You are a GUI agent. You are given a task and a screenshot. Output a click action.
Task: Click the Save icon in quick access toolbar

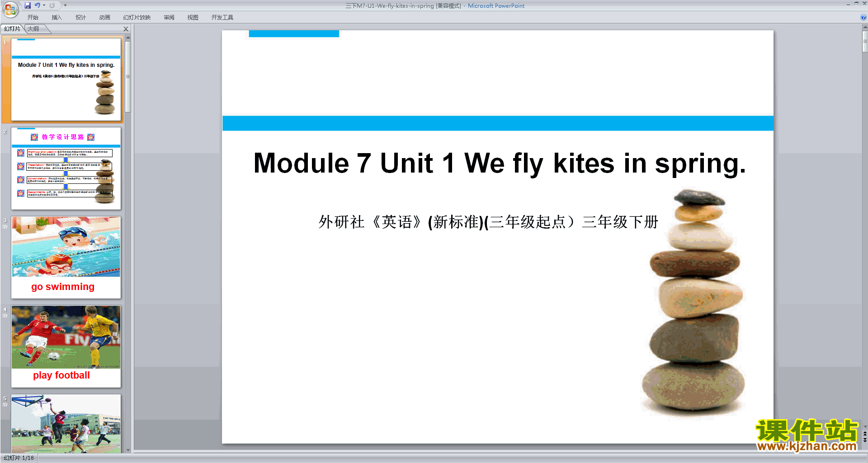tap(28, 5)
